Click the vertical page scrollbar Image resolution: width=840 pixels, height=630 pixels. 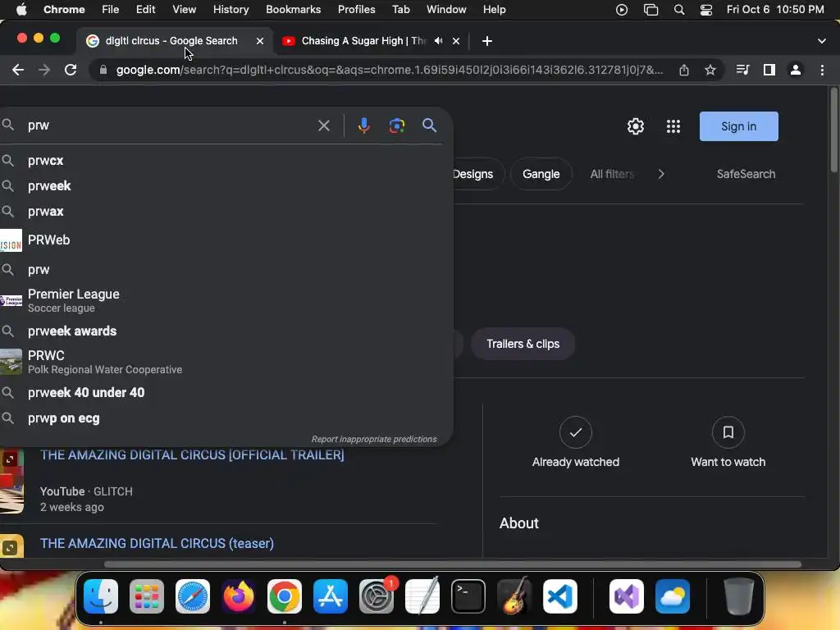pos(834,130)
